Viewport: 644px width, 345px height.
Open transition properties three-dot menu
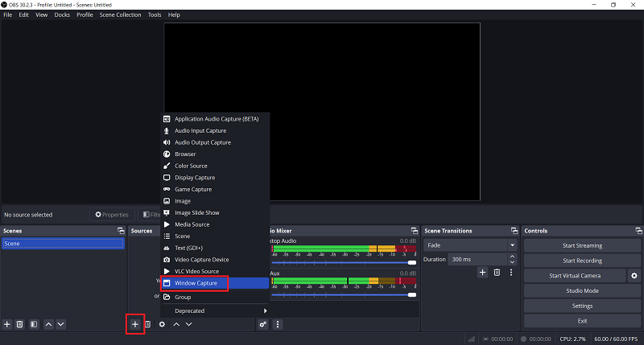pos(511,272)
